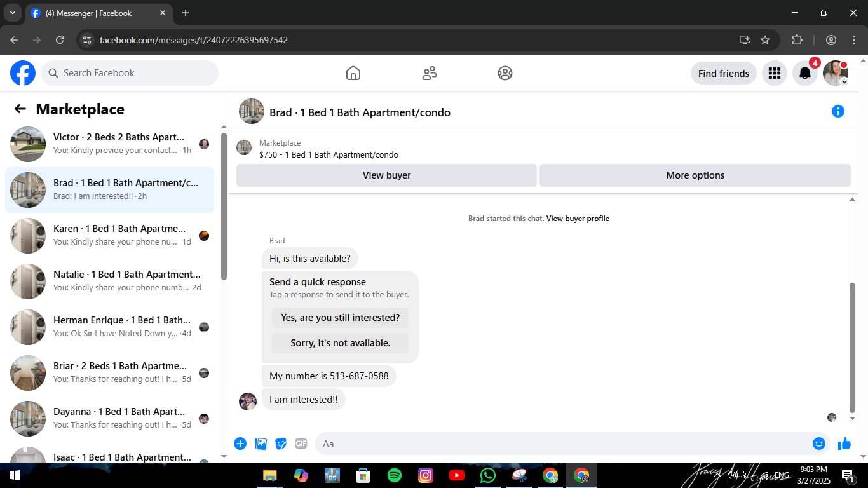Viewport: 868px width, 488px height.
Task: Open the Chrome tab search dropdown
Action: point(12,13)
